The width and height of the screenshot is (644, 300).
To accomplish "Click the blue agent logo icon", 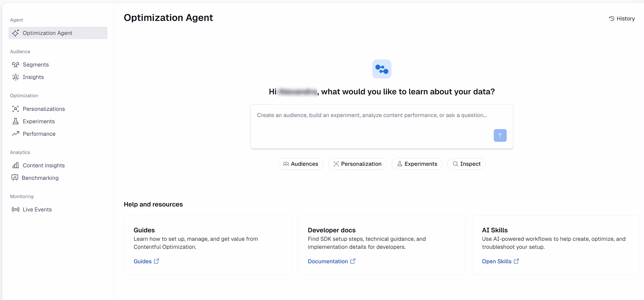I will click(382, 69).
